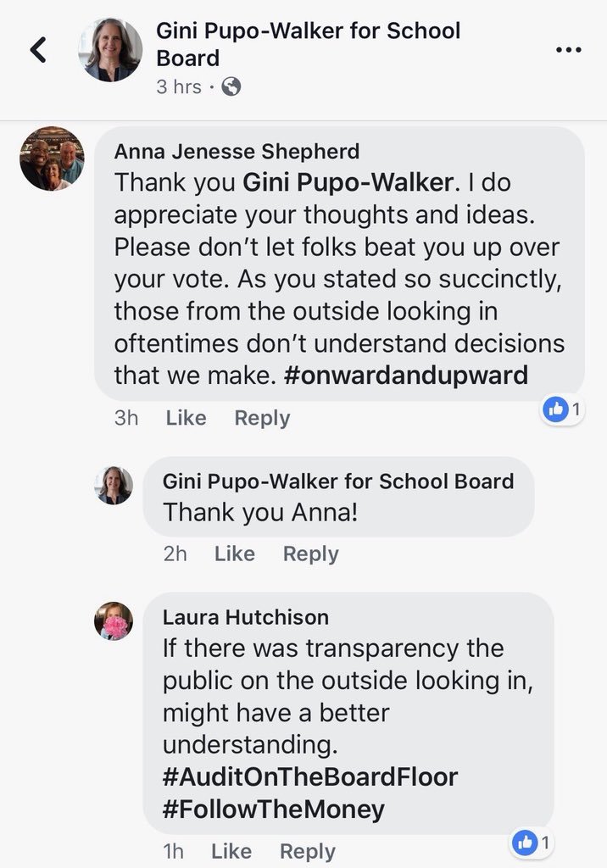Screen dimensions: 607x868
Task: Open the #AuditOnTheBoardFloor hashtag
Action: point(309,776)
